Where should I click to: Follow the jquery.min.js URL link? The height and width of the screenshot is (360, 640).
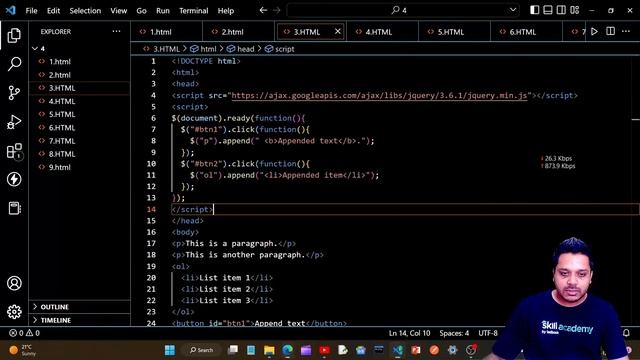point(379,96)
